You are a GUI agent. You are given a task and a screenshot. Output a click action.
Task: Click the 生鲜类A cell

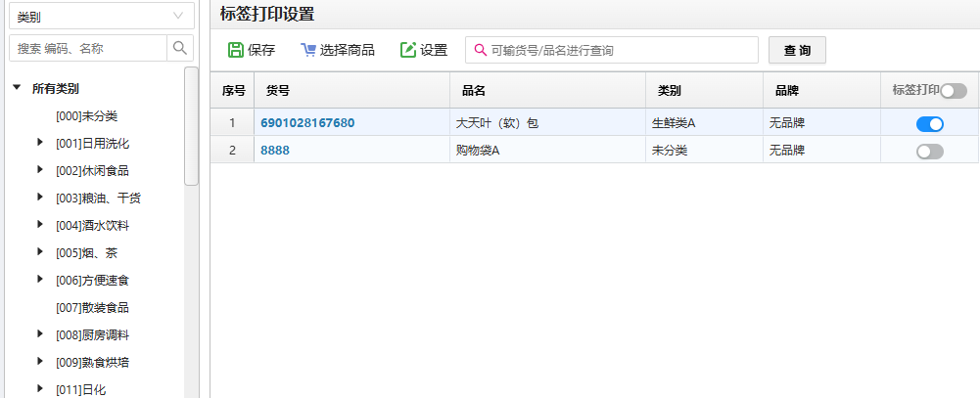click(704, 123)
